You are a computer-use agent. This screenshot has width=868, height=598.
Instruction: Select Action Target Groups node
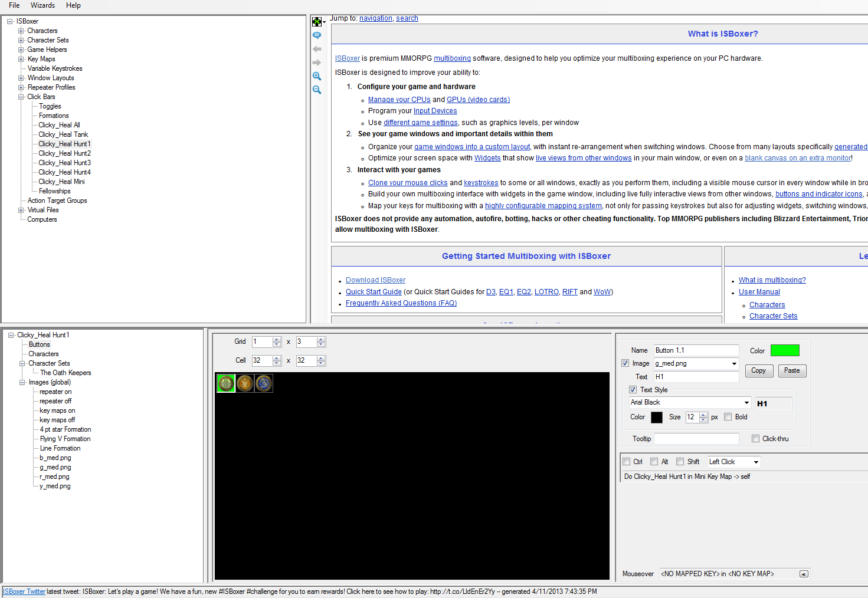[57, 201]
